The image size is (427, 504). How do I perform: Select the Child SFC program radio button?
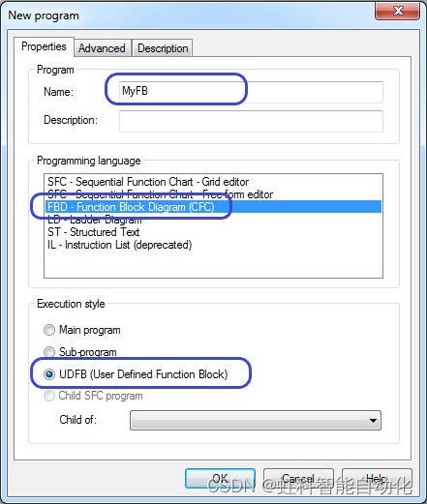[x=49, y=396]
